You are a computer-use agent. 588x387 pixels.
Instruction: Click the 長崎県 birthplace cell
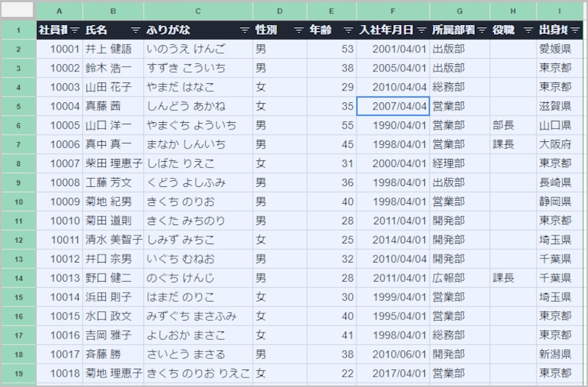coord(559,182)
